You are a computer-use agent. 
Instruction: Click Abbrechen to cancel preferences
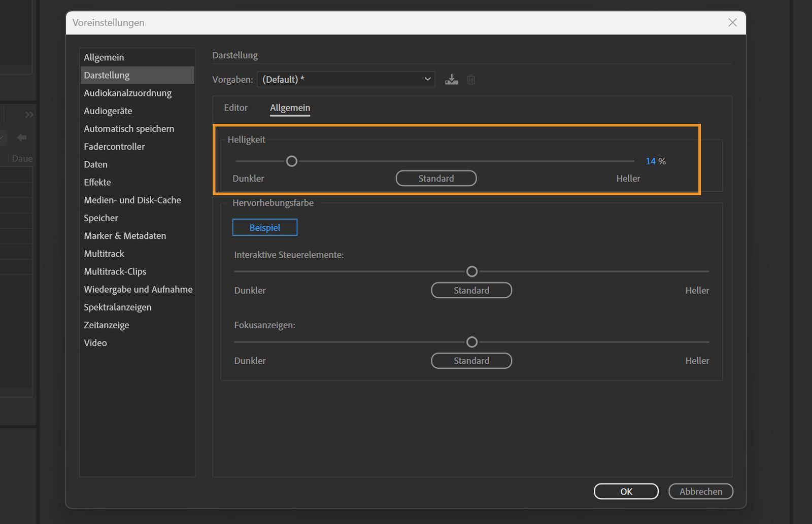click(700, 491)
